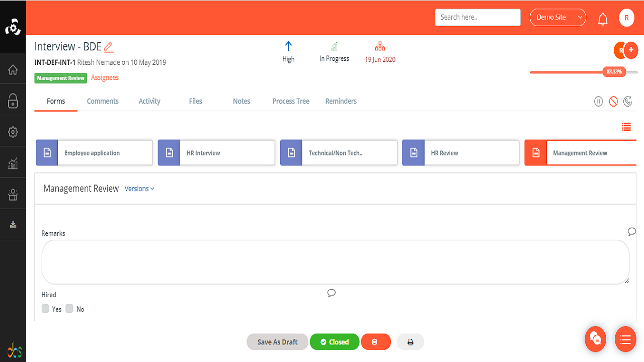The image size is (644, 362).
Task: Toggle the red list view icon
Action: point(626,127)
